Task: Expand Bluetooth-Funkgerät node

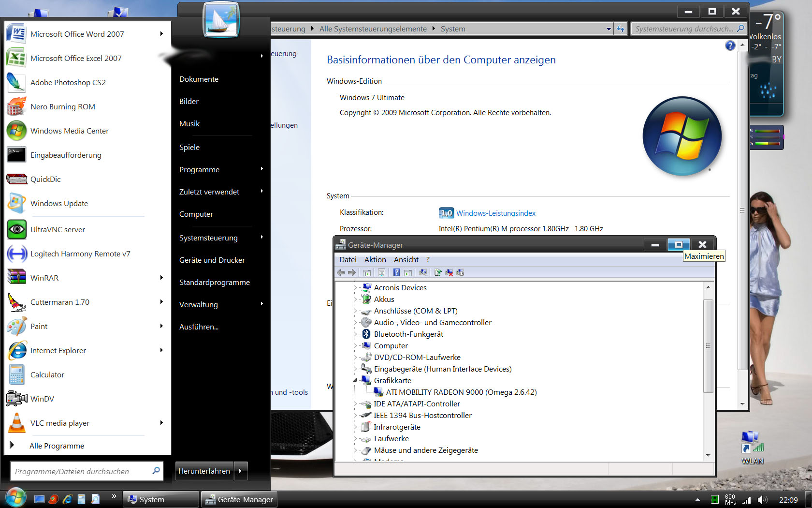Action: [x=355, y=334]
